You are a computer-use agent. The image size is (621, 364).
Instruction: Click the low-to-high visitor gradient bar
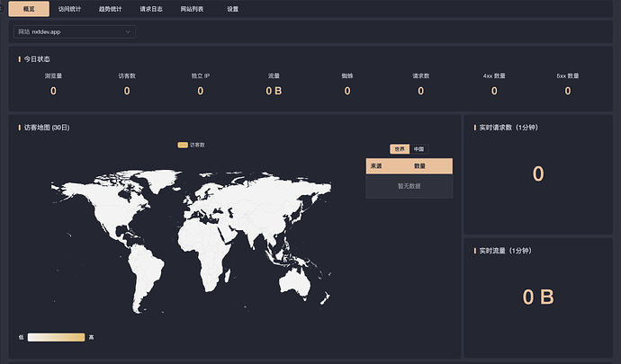[x=56, y=337]
